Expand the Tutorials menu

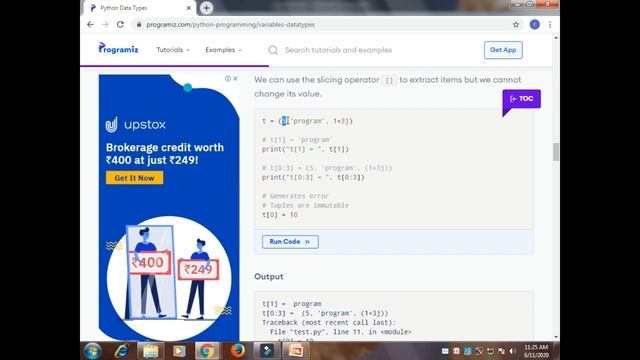[x=173, y=50]
